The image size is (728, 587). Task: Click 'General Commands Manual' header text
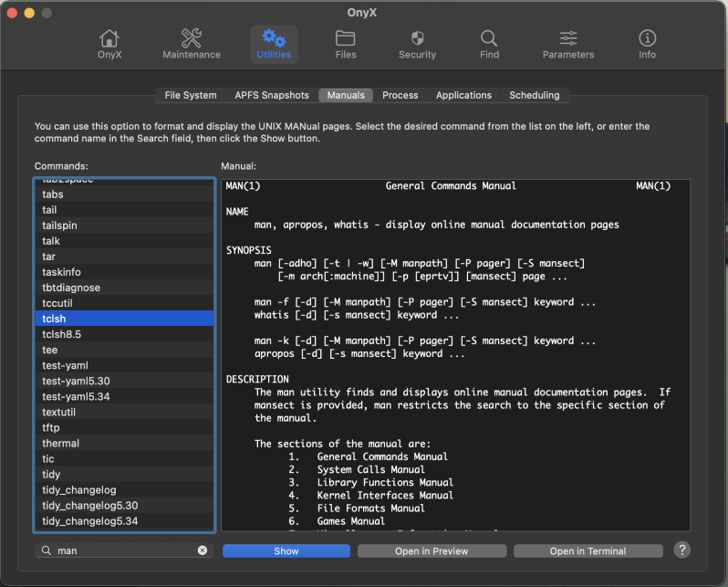[x=451, y=186]
